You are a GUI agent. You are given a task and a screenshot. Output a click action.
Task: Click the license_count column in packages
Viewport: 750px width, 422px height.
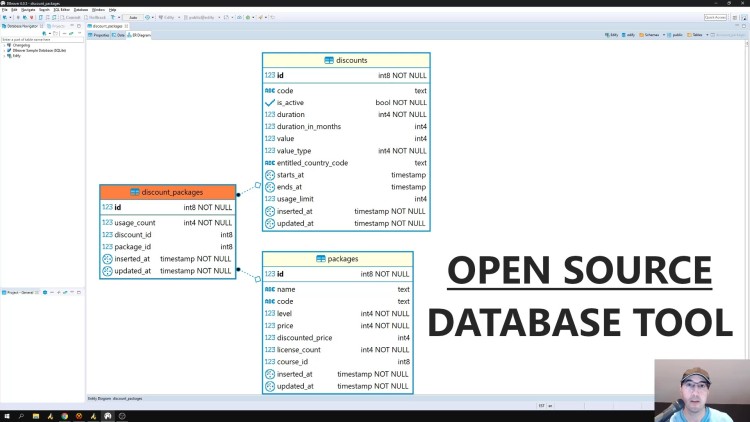(x=338, y=350)
